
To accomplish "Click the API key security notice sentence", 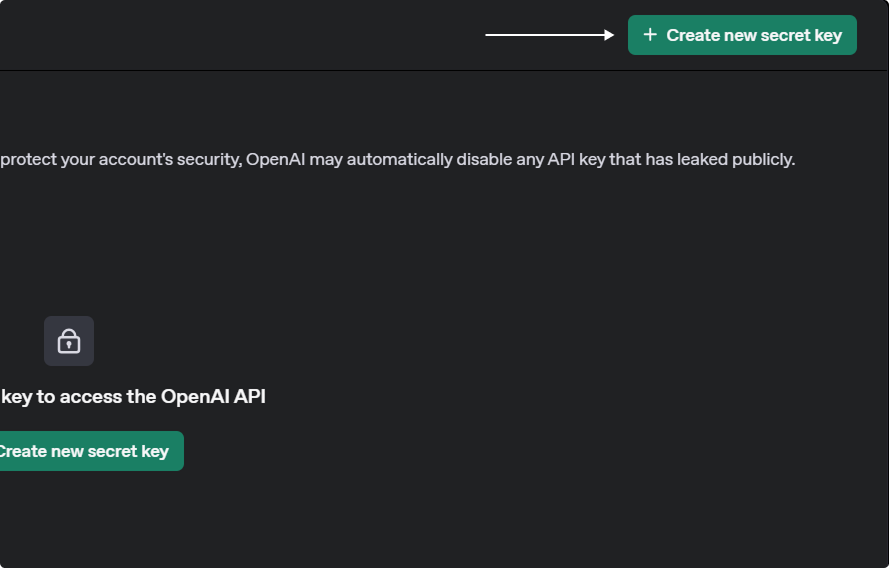I will point(398,159).
